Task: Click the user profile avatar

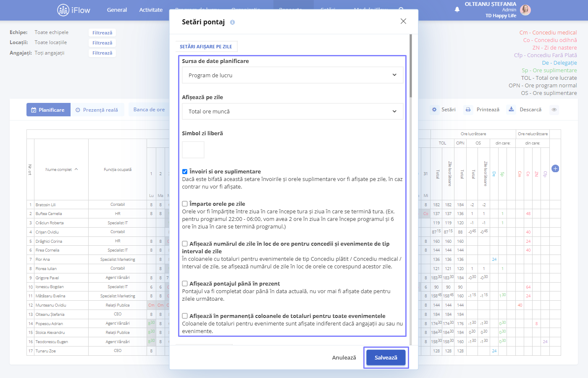Action: (525, 10)
